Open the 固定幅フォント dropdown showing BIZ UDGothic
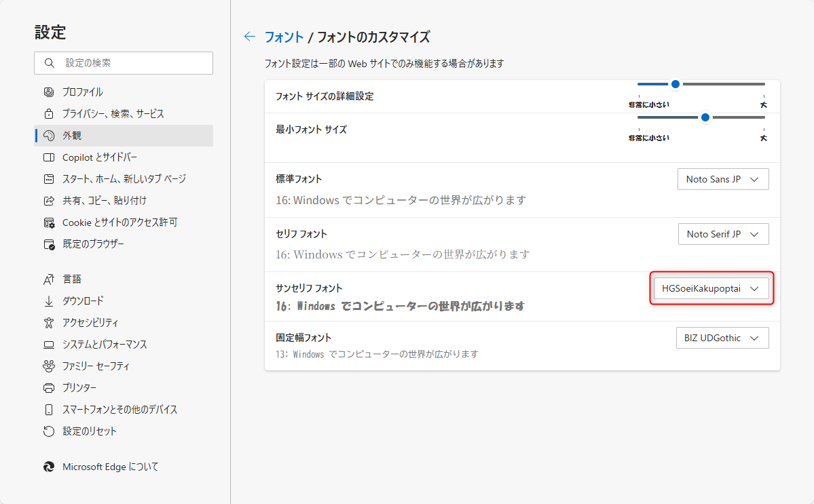Screen dimensions: 814x504 click(x=722, y=338)
